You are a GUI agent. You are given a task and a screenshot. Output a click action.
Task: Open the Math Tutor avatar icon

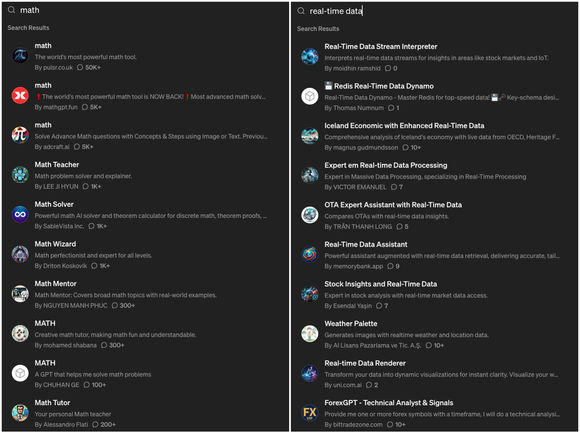click(20, 413)
